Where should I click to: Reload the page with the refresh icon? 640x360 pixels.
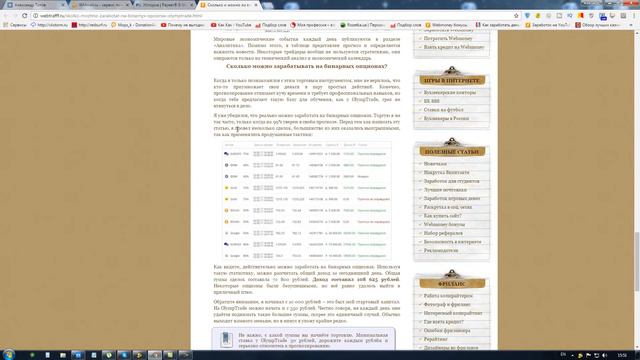coord(24,16)
